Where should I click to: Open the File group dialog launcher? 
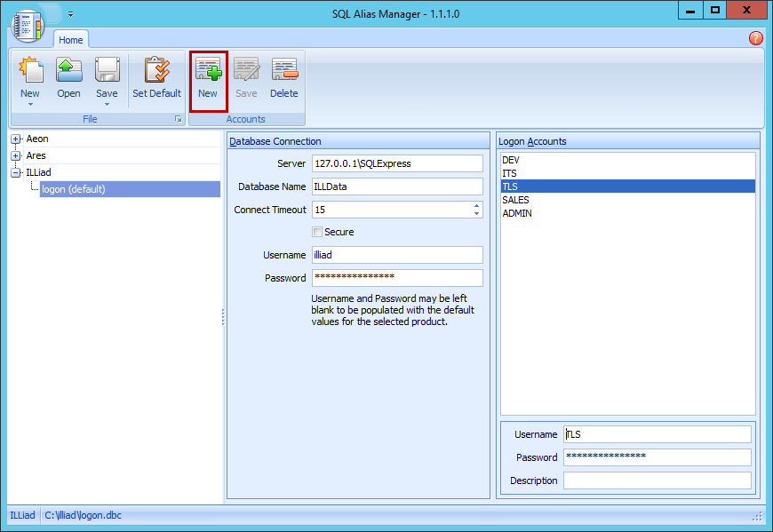click(178, 119)
